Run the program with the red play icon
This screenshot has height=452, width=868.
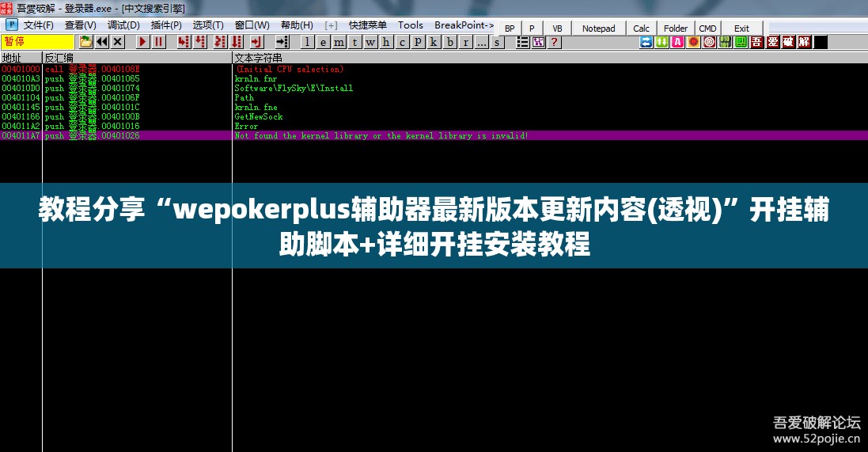[143, 41]
